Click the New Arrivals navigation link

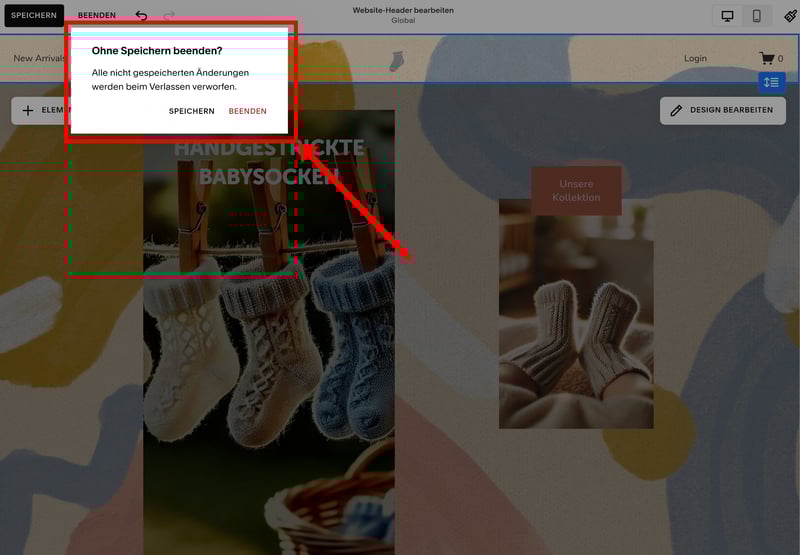point(39,58)
